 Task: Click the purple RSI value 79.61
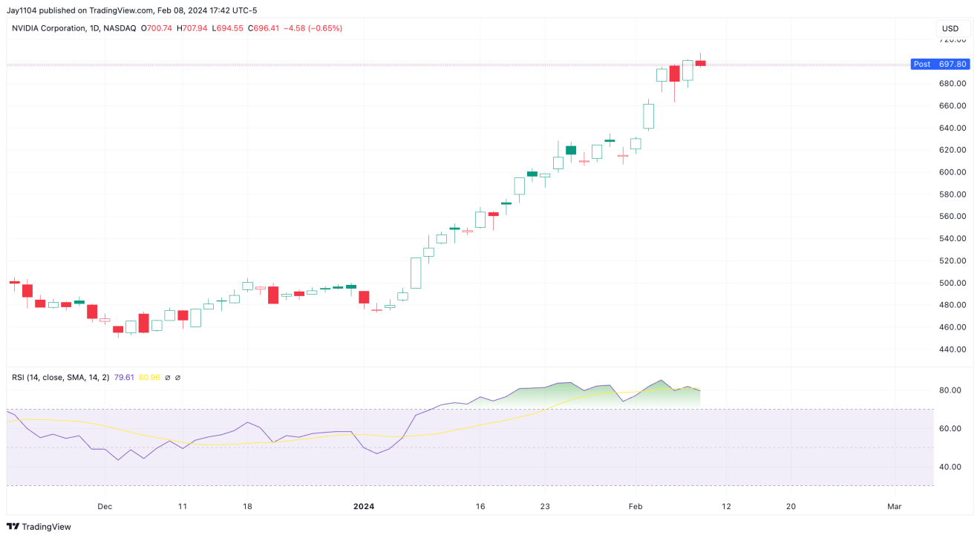coord(124,378)
